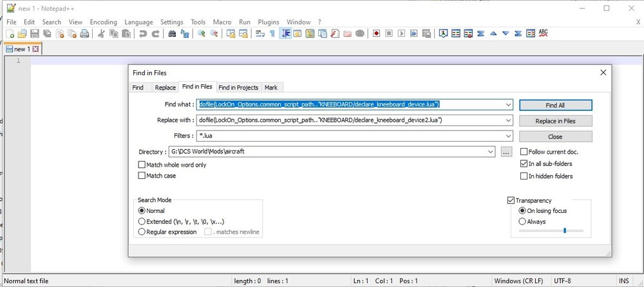Check the Follow current doc. option
This screenshot has width=644, height=287.
pyautogui.click(x=524, y=152)
